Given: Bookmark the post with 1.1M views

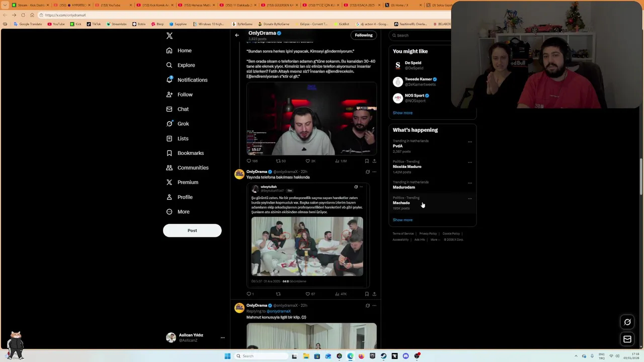Looking at the screenshot, I should [x=367, y=161].
